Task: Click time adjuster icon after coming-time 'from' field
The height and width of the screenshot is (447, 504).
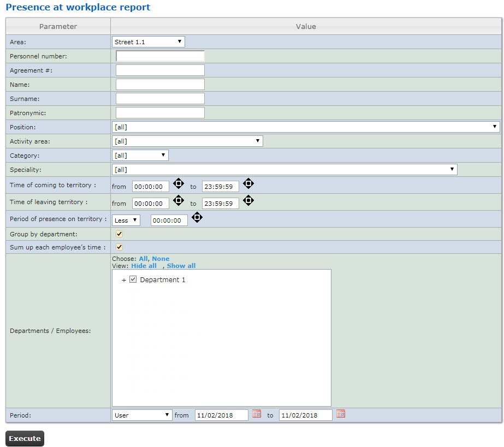Action: point(179,184)
